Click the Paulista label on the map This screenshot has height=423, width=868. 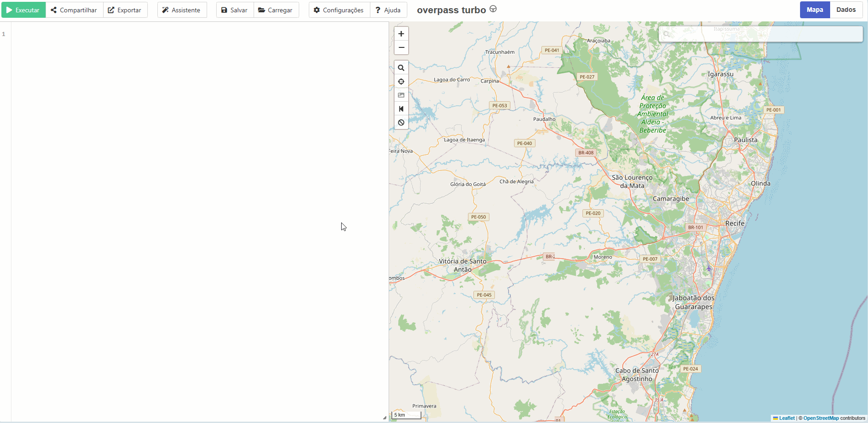pyautogui.click(x=746, y=140)
